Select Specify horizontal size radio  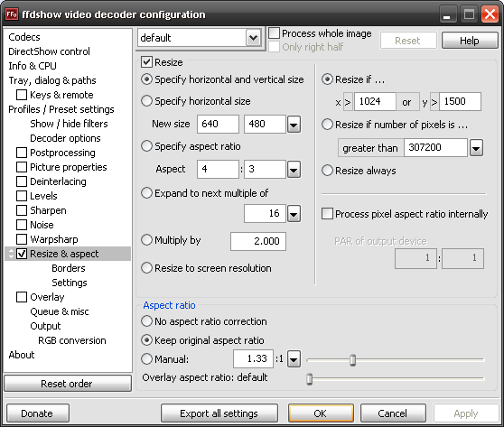tap(146, 101)
